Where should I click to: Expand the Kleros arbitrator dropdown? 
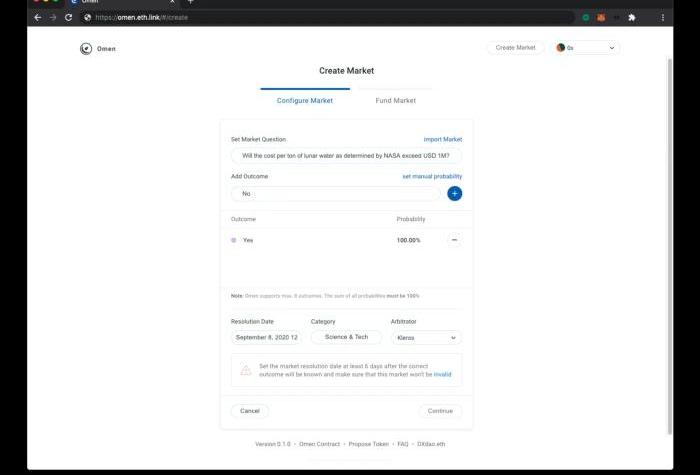[426, 338]
